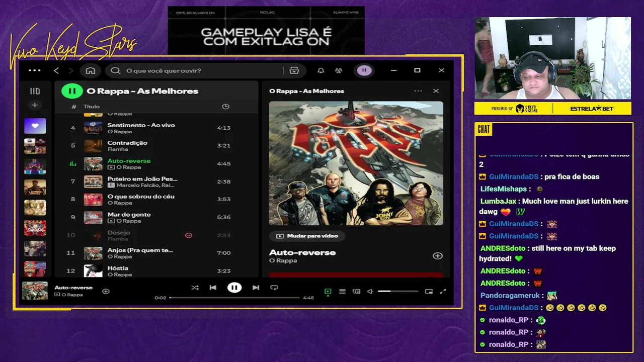
Task: Seek on the song progress bar
Action: 234,298
